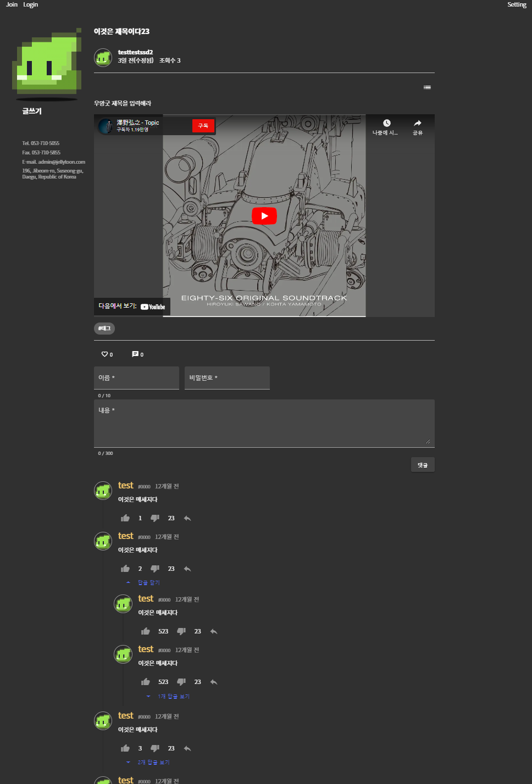Viewport: 532px width, 784px height.
Task: Click the '3일 전(수정됨)' timestamp
Action: point(136,60)
